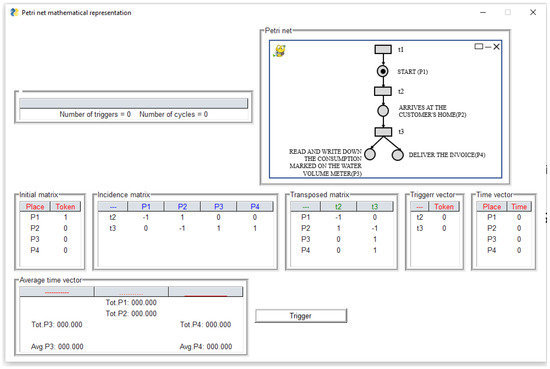Select P4 row in Initial matrix
This screenshot has height=369, width=550.
50,250
